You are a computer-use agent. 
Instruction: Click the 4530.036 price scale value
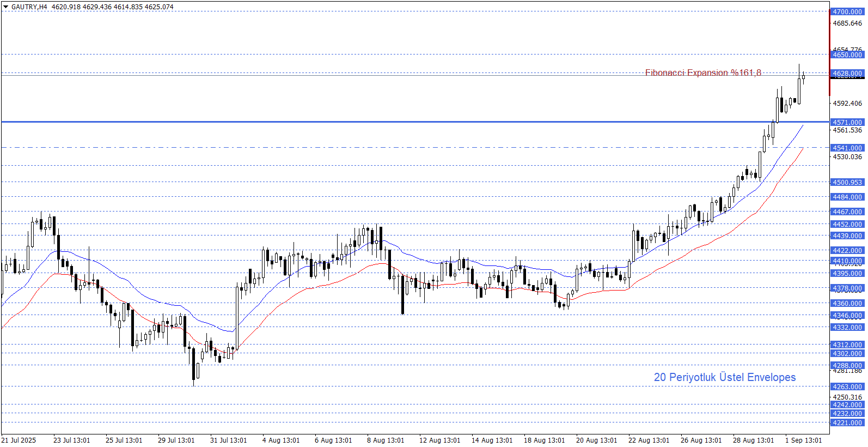[847, 157]
